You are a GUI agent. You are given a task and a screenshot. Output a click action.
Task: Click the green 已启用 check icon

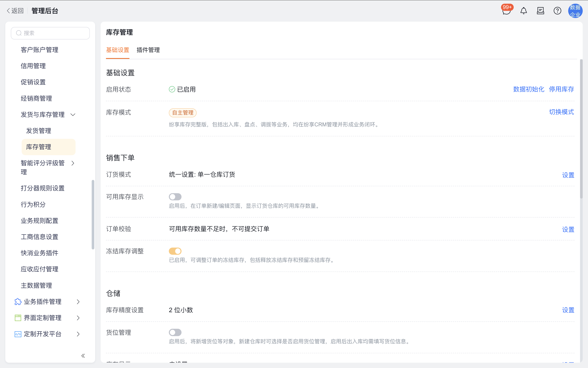click(172, 89)
